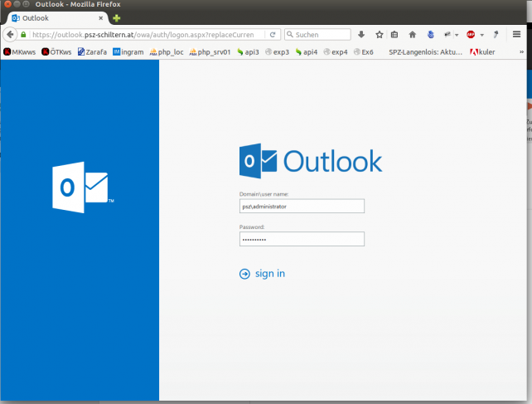The image size is (532, 404).
Task: Bookmark this page with the star icon
Action: tap(379, 35)
